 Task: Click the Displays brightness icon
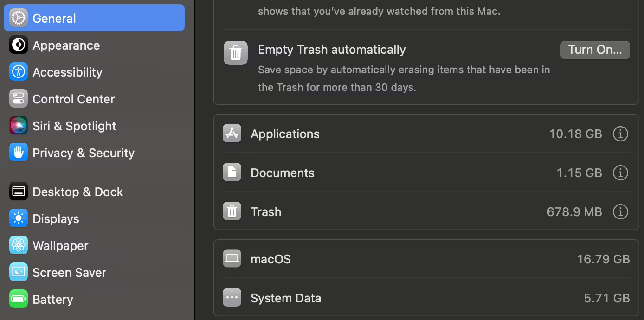[x=18, y=218]
